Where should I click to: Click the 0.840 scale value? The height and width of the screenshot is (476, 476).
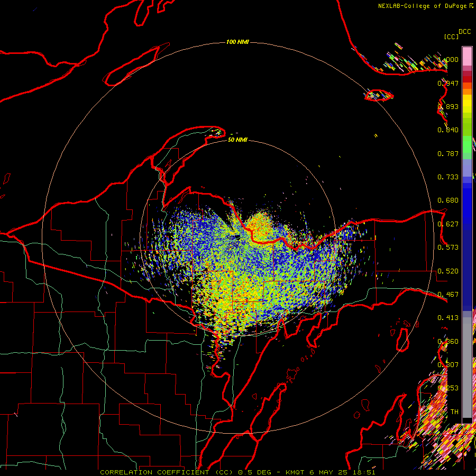click(448, 130)
